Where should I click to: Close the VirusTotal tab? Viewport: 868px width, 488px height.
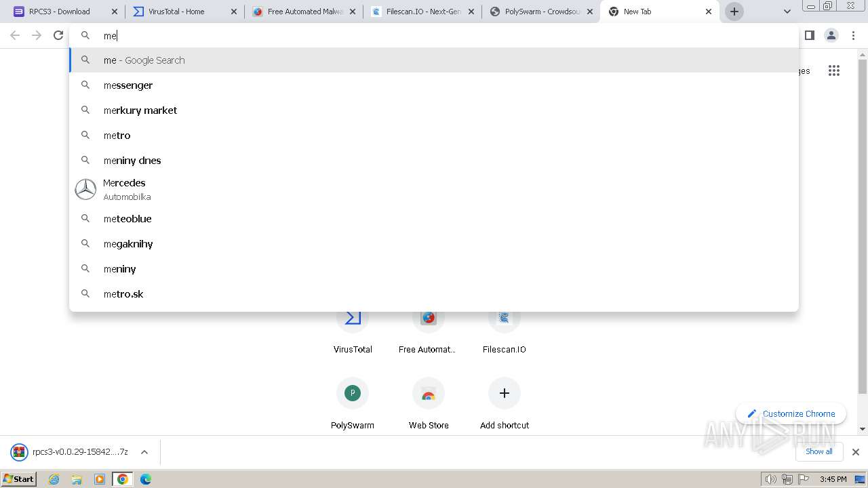point(234,12)
